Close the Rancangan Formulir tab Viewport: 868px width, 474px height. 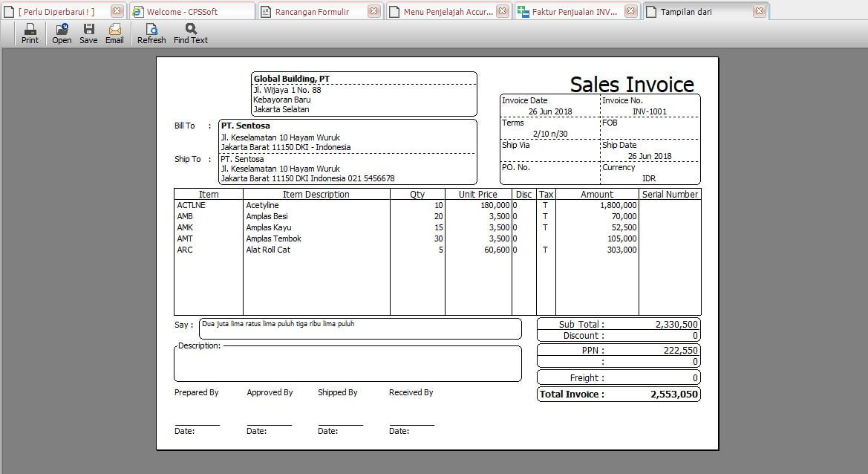(x=373, y=11)
